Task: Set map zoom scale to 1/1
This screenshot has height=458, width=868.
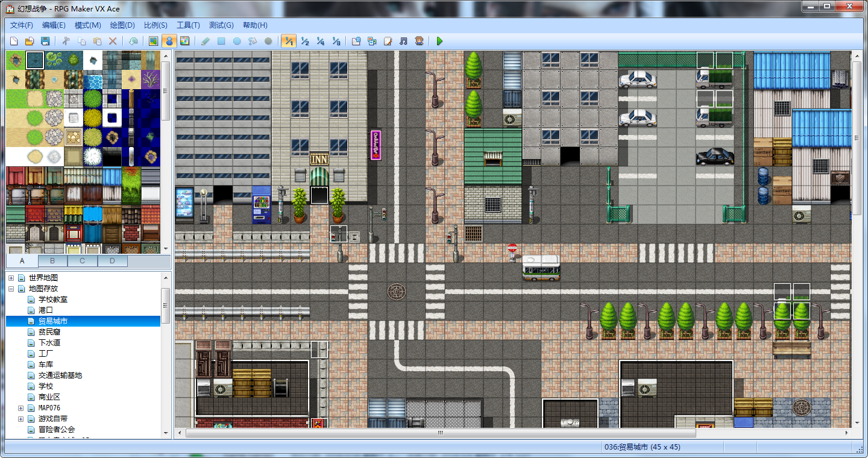Action: click(289, 41)
